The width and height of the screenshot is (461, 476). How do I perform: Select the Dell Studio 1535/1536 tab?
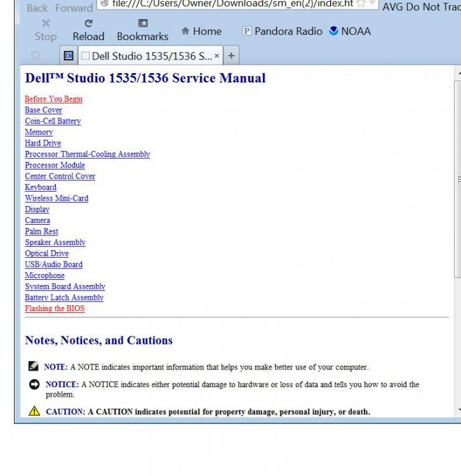[150, 56]
